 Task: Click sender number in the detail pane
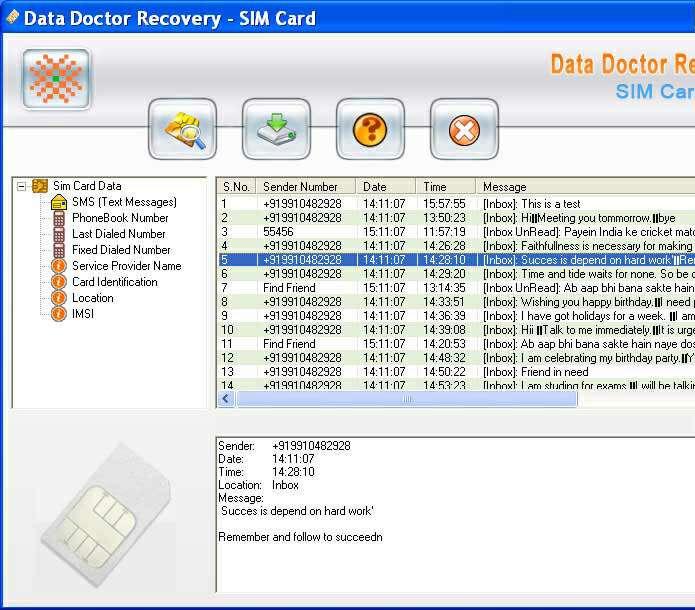coord(311,446)
